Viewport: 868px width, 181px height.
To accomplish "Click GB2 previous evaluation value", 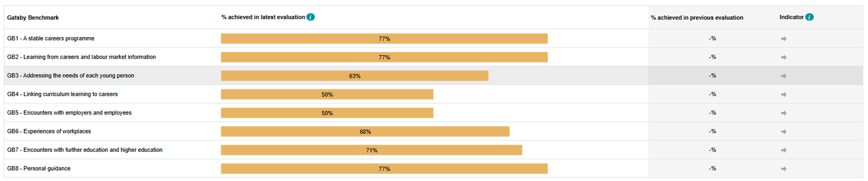I will [712, 57].
